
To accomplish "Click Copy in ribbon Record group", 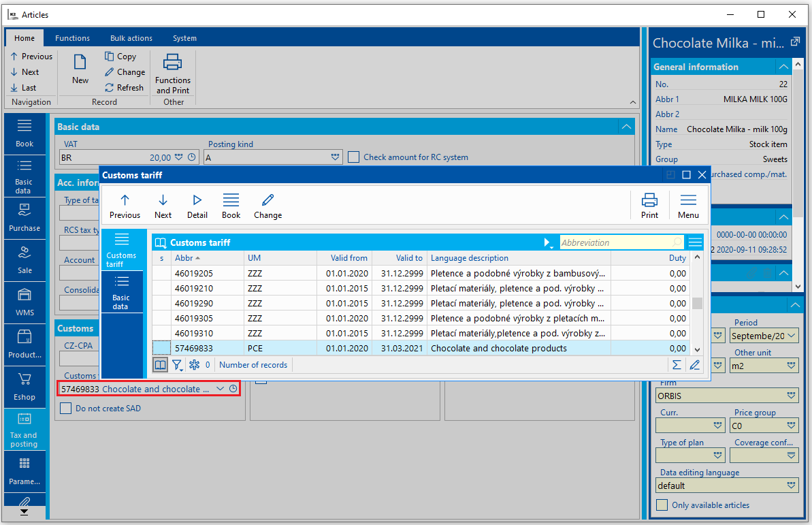I will click(x=120, y=57).
